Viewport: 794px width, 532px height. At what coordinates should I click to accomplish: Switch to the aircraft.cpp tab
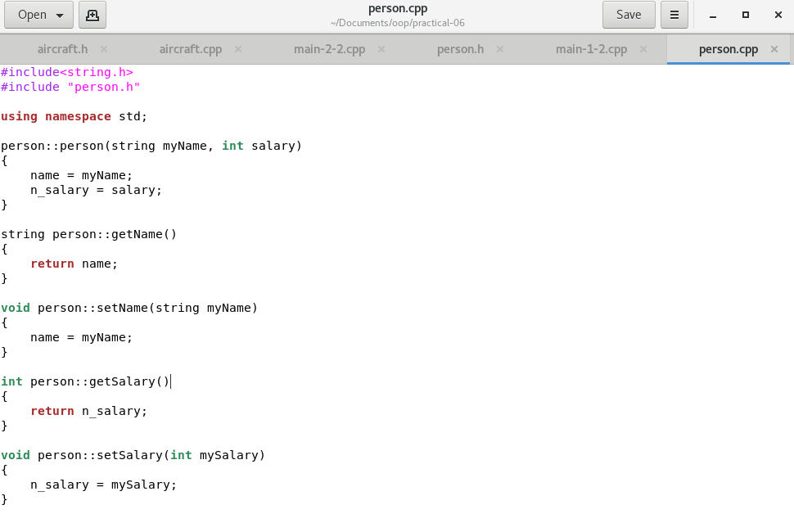190,48
